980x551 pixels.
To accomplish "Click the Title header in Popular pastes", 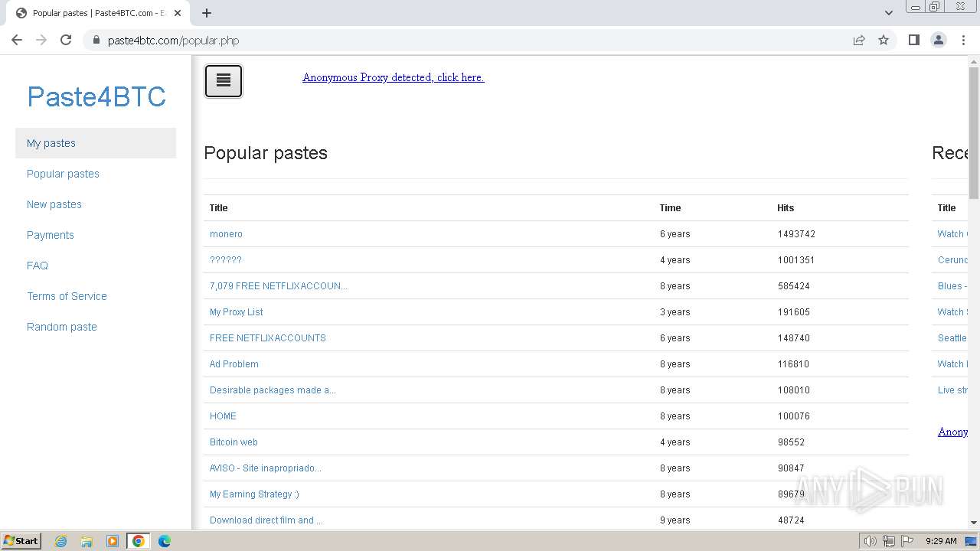I will 218,208.
